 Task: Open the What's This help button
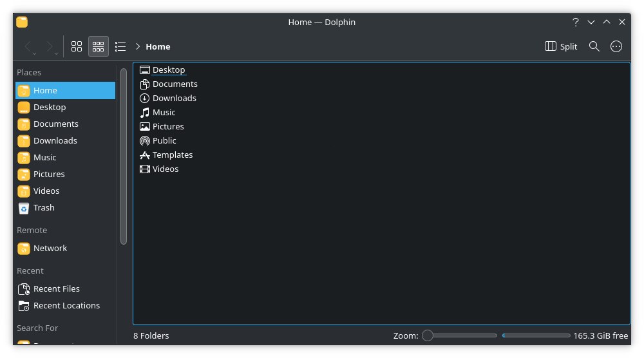(575, 22)
